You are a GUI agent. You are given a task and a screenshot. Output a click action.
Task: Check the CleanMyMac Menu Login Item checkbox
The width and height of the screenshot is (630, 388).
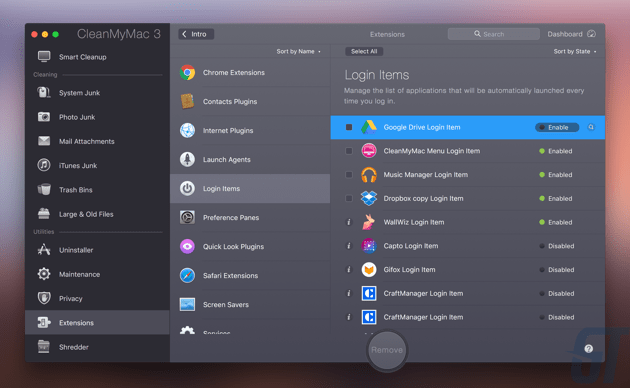coord(349,151)
